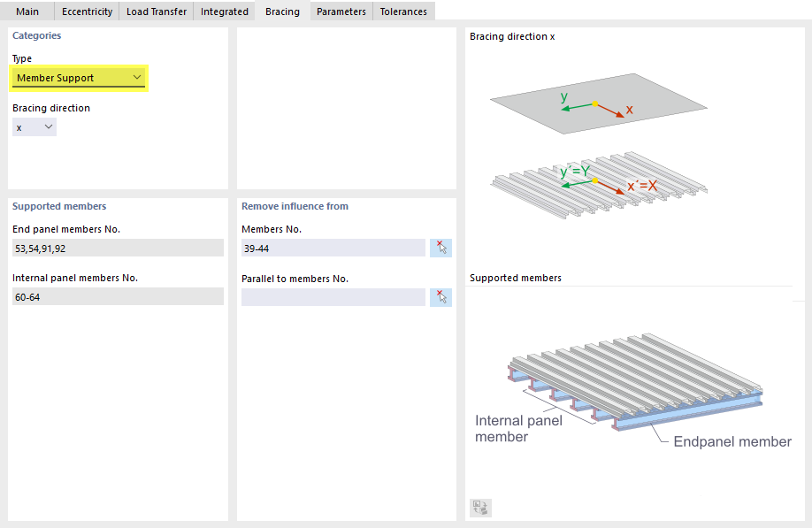Click the Bracing direction x axis diagram
Viewport: 812px width, 528px height.
pyautogui.click(x=599, y=103)
